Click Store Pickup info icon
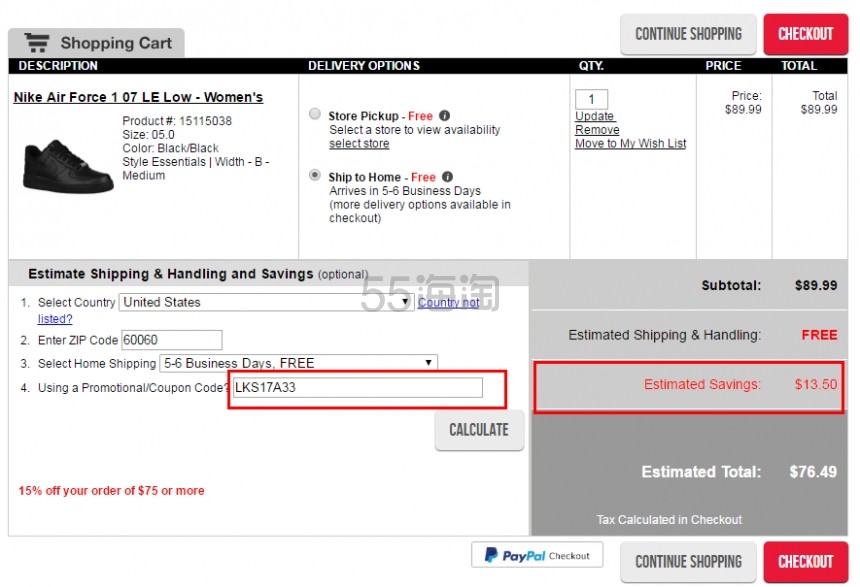860x587 pixels. [x=445, y=116]
